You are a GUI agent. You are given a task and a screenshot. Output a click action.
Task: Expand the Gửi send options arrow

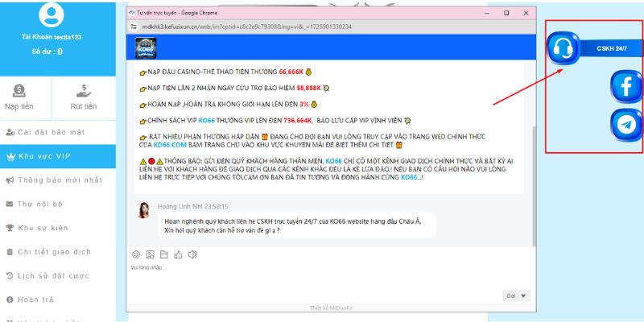(524, 295)
